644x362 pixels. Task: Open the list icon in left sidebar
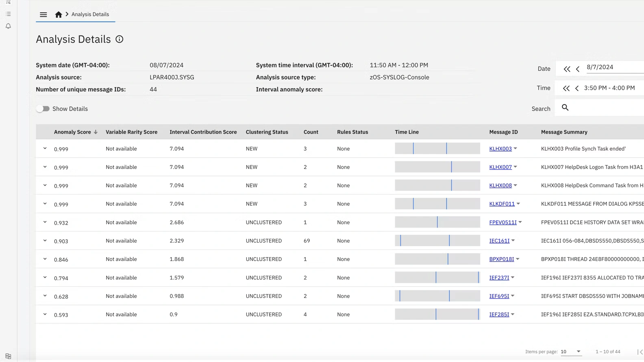pos(8,14)
